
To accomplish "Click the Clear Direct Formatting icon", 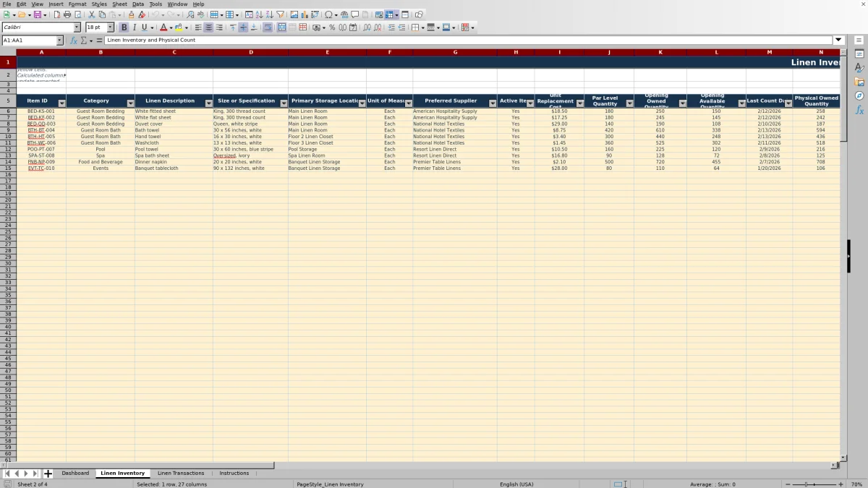I will pos(142,14).
